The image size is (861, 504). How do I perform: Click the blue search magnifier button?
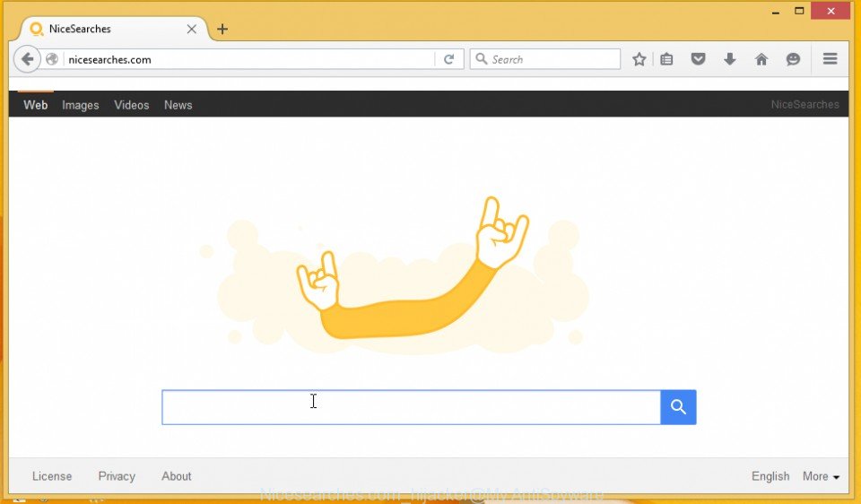pyautogui.click(x=678, y=407)
